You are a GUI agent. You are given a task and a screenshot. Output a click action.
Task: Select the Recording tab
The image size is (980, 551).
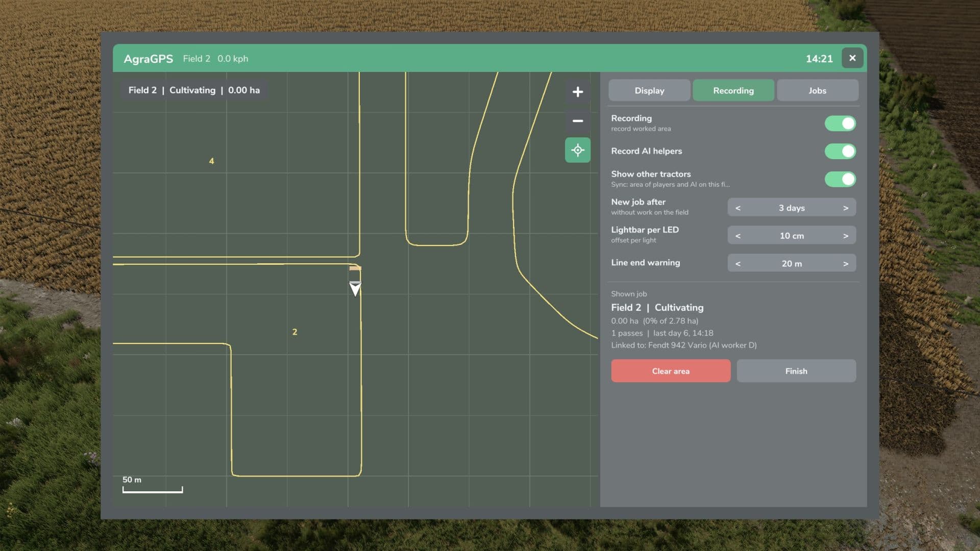[733, 90]
